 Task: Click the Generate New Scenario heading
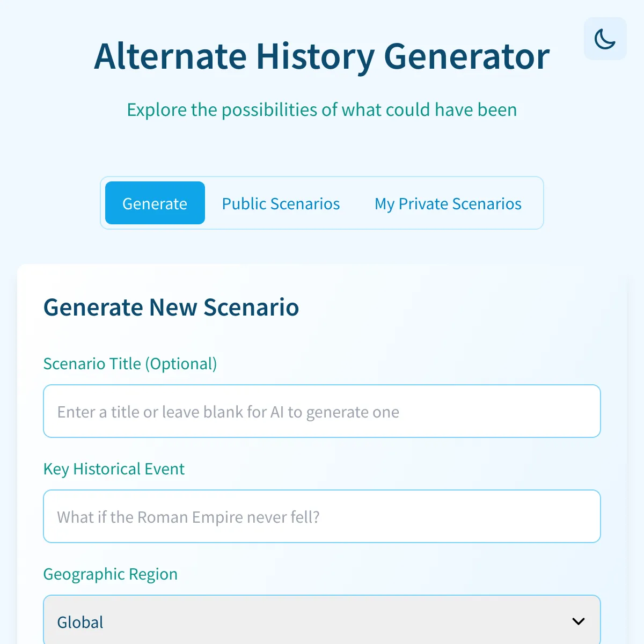pos(171,308)
